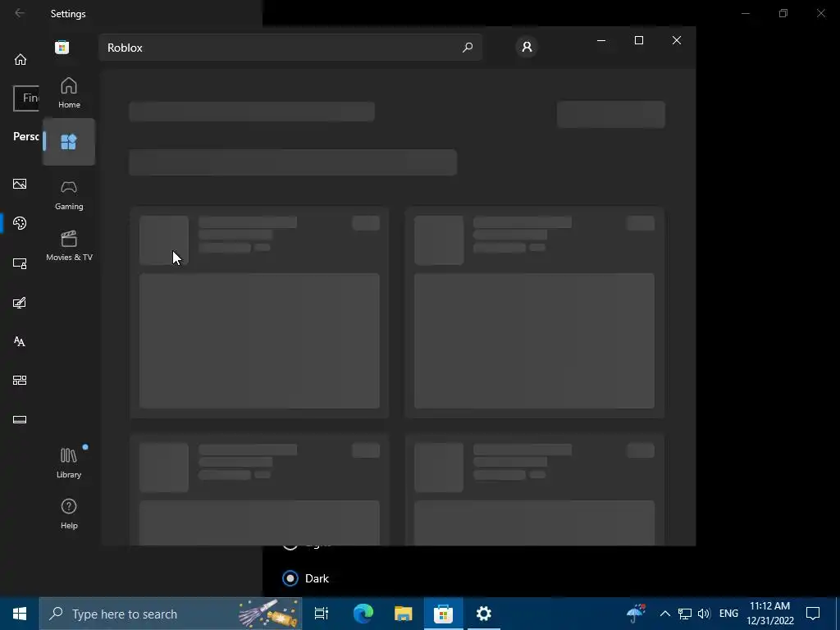Click the Microsoft Store logo icon
Image resolution: width=840 pixels, height=630 pixels.
click(x=62, y=47)
